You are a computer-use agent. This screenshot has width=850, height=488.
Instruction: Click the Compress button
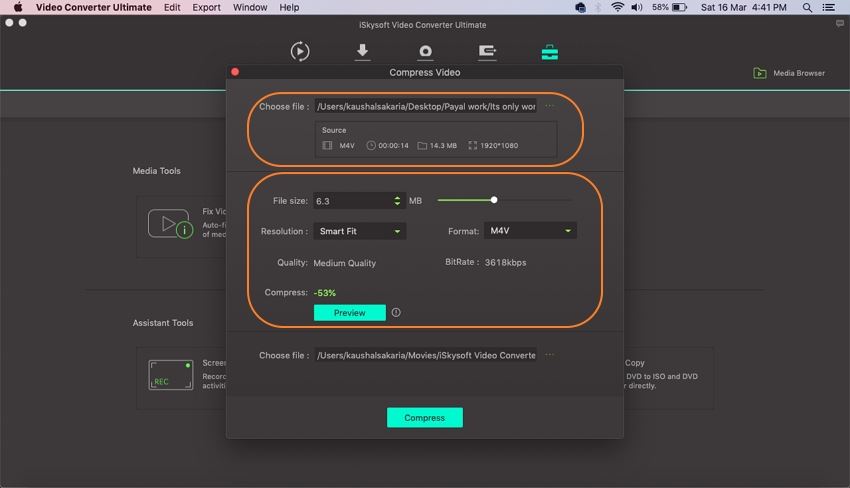pos(424,418)
